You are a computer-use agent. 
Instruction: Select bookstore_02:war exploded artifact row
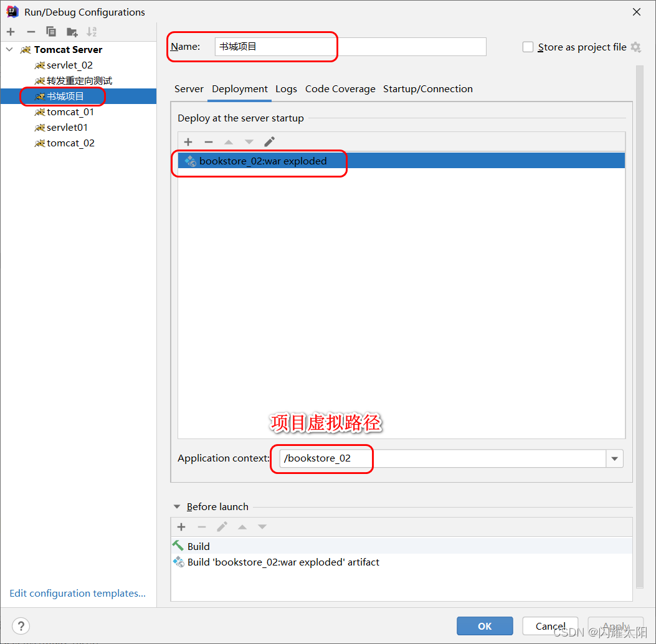tap(401, 161)
